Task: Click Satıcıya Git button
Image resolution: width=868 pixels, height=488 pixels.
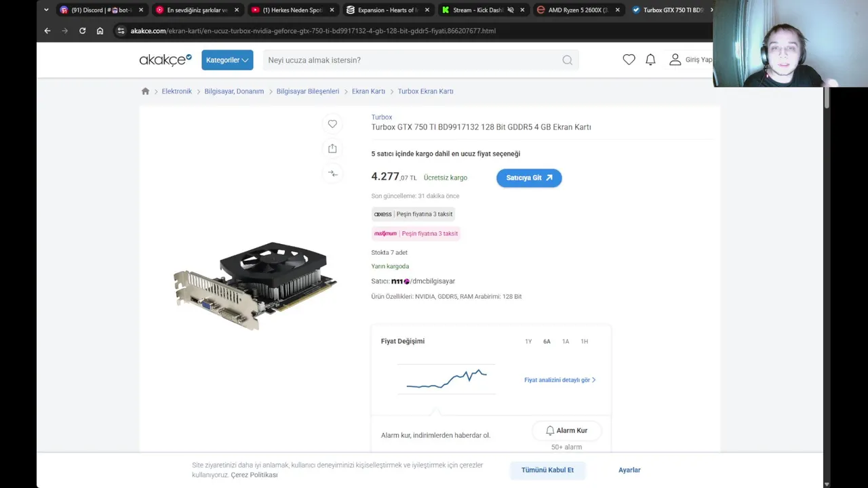Action: pyautogui.click(x=529, y=178)
